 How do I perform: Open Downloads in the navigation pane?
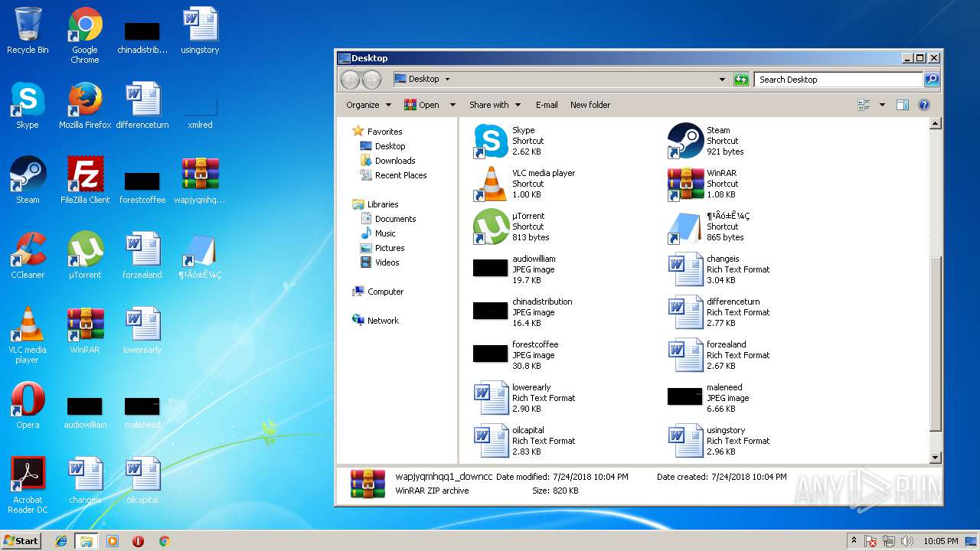[387, 161]
